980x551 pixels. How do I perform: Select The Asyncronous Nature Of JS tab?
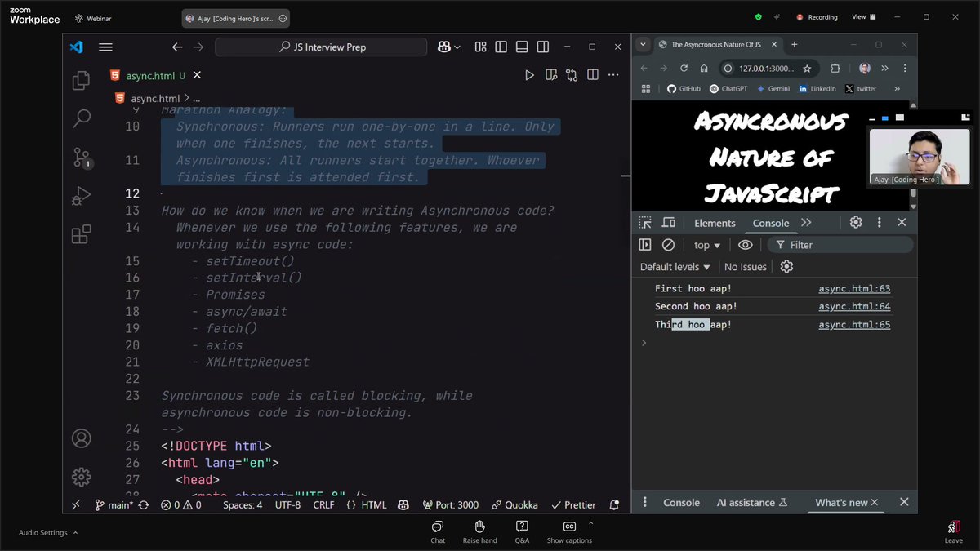point(715,45)
